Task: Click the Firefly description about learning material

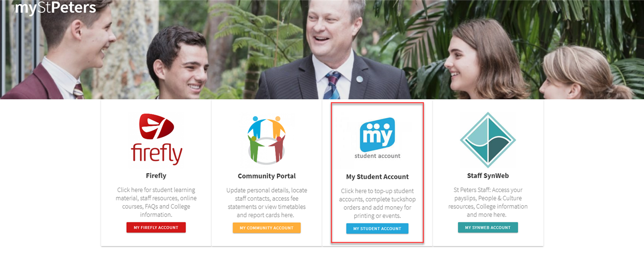Action: [156, 202]
